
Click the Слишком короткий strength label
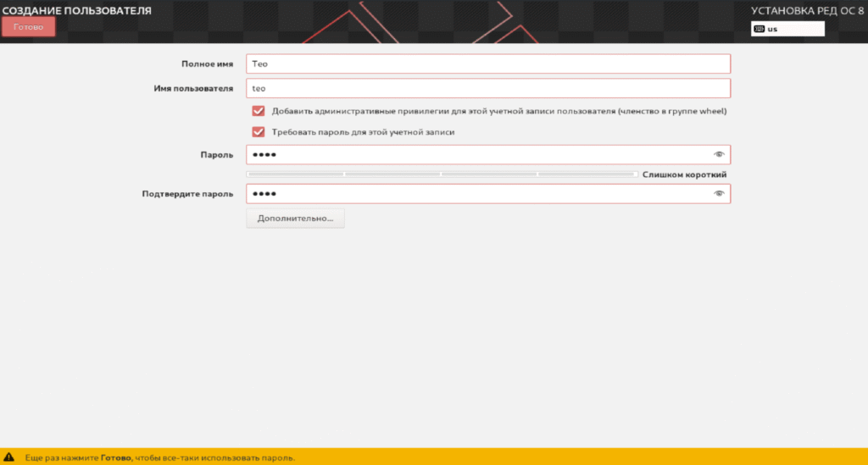(684, 174)
